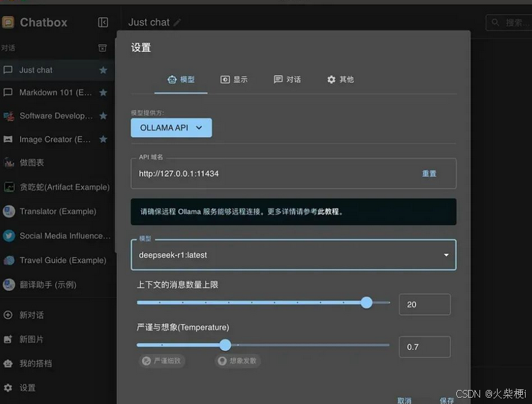Viewport: 532px width, 404px height.
Task: Switch to the 显示 tab
Action: pyautogui.click(x=234, y=80)
